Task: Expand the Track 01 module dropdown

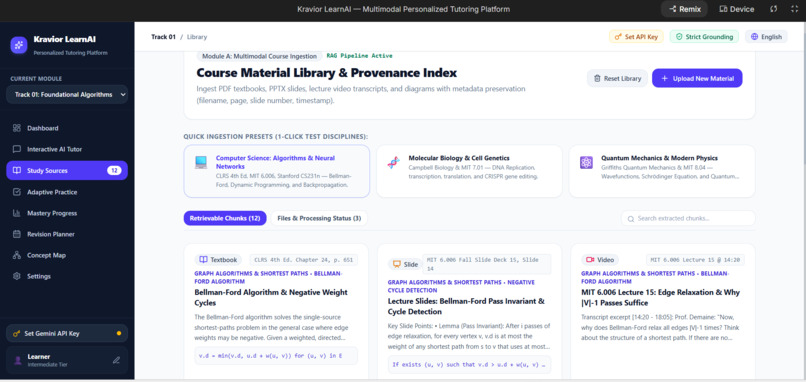Action: click(67, 95)
